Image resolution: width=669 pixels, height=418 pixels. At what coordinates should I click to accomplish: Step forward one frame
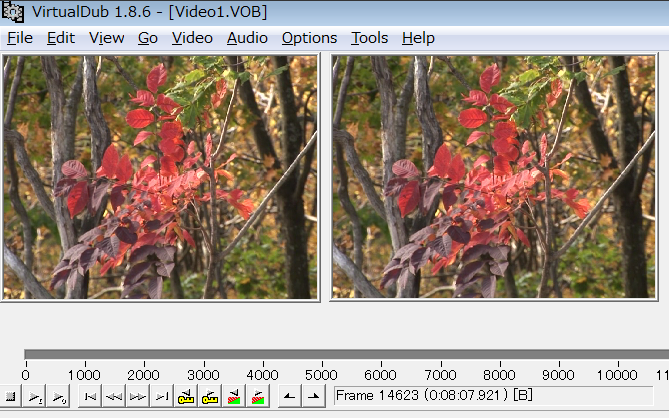pyautogui.click(x=138, y=397)
